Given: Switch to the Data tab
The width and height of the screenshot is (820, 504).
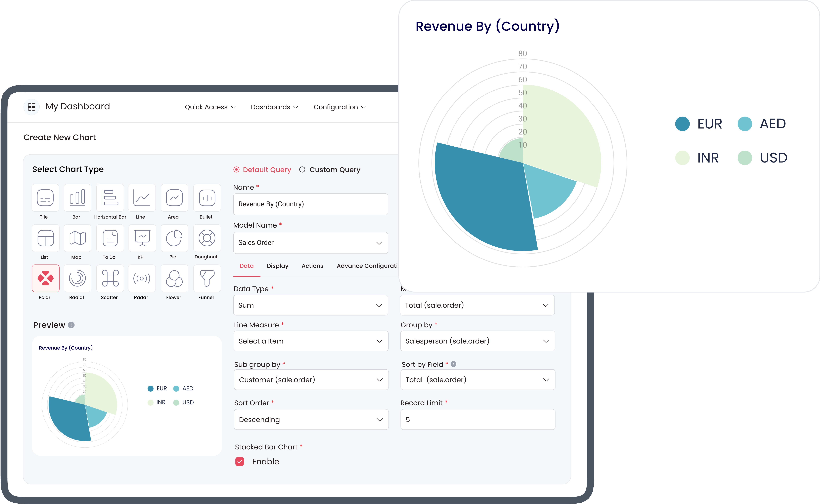Looking at the screenshot, I should click(x=247, y=266).
